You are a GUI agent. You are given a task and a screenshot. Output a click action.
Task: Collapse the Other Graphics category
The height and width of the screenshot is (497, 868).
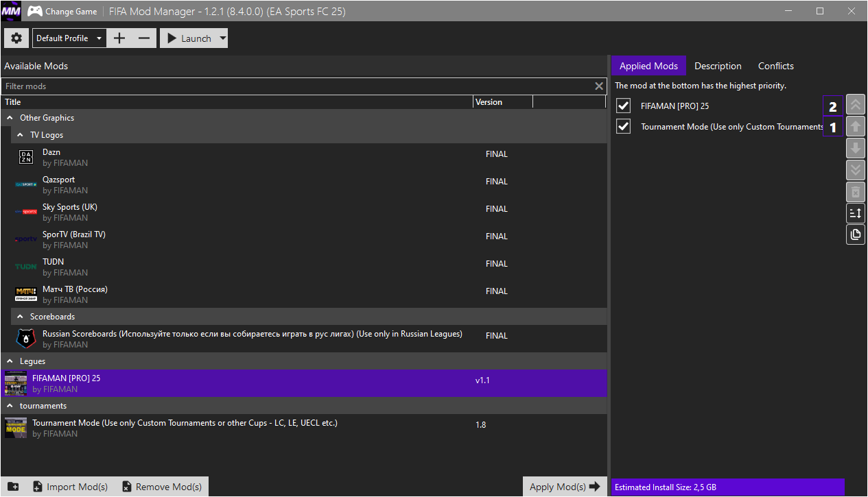[x=10, y=118]
